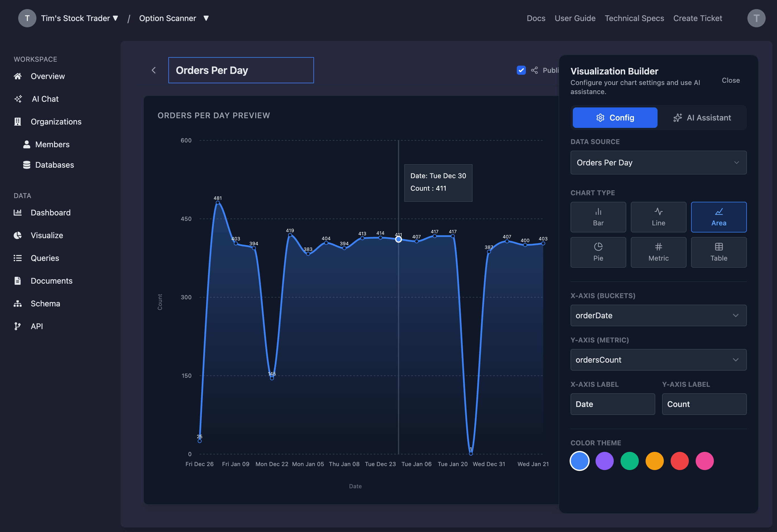
Task: Select the Area chart type toggle
Action: point(718,217)
